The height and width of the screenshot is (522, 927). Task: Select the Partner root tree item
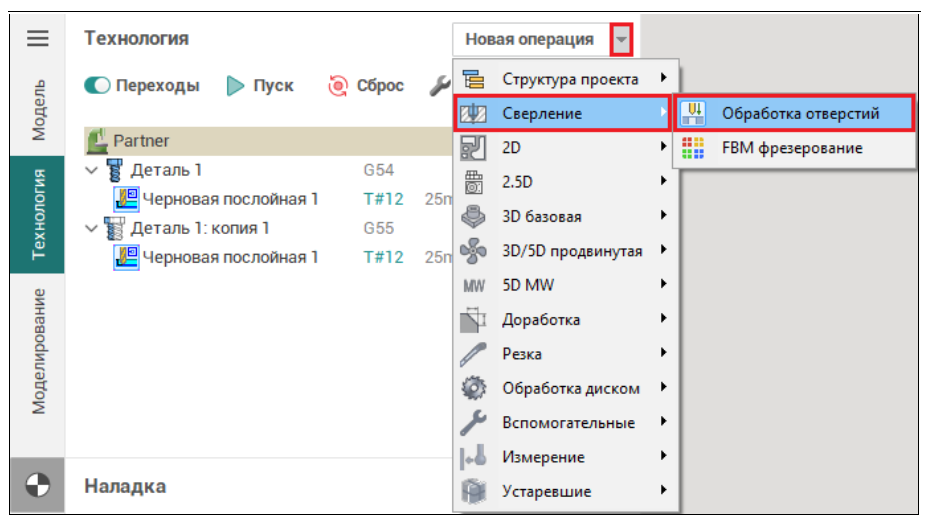[x=141, y=141]
